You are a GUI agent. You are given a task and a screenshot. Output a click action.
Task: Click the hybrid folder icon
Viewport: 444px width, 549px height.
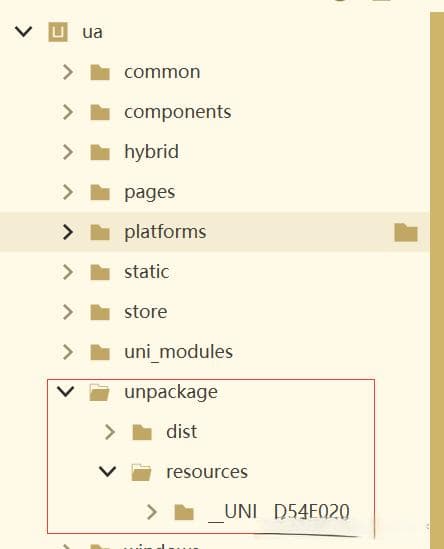pos(100,152)
